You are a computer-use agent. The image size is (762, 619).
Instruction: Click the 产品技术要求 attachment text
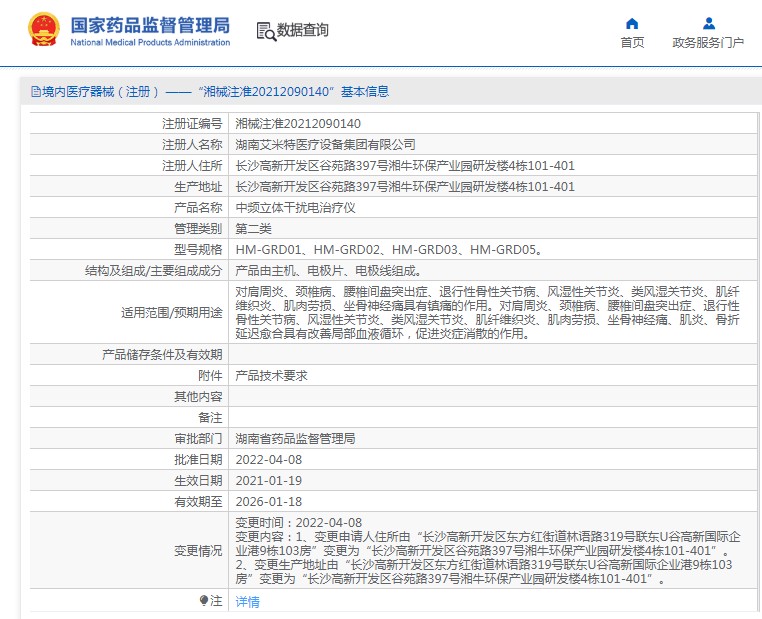click(x=271, y=376)
